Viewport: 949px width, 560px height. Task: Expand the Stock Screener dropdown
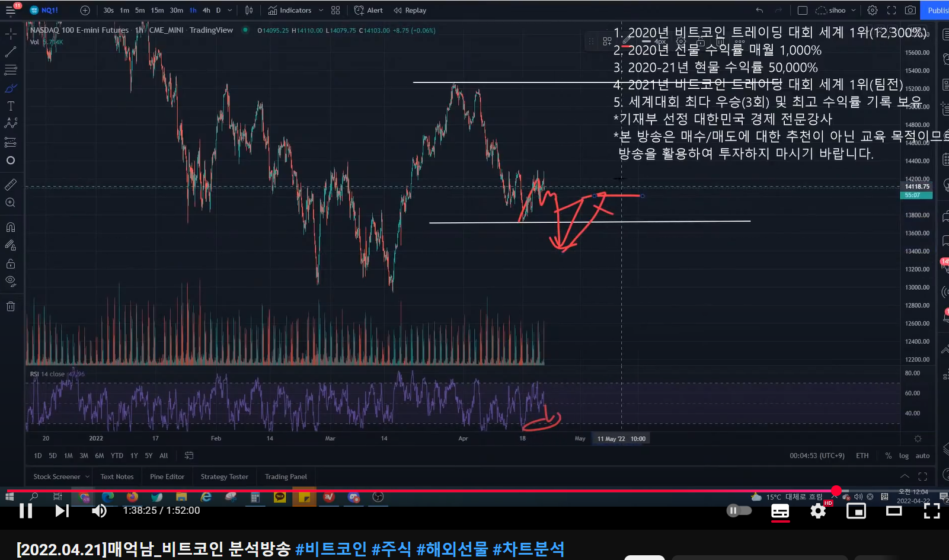87,476
